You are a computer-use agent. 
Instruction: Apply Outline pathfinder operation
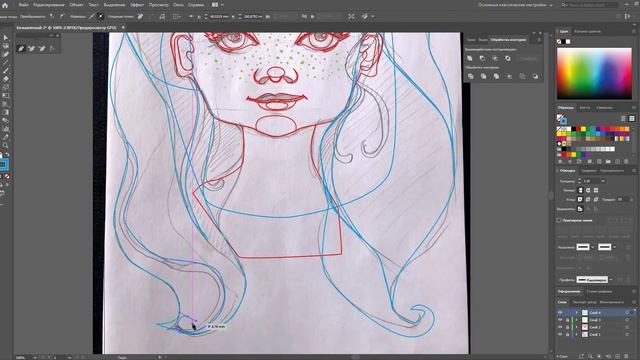[522, 76]
